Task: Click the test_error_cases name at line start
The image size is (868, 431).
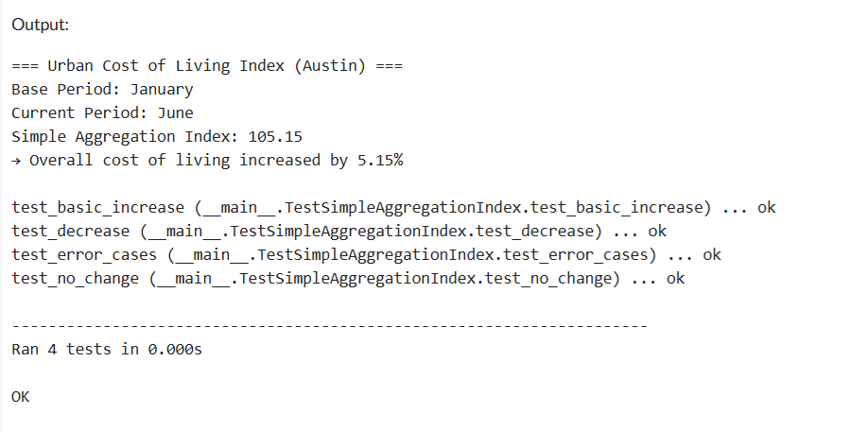Action: pyautogui.click(x=84, y=255)
